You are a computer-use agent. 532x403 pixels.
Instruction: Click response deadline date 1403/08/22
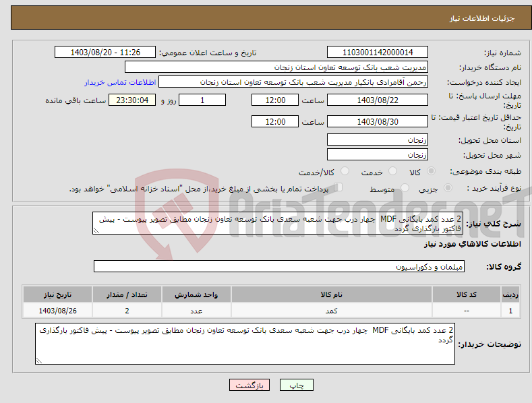[x=378, y=100]
